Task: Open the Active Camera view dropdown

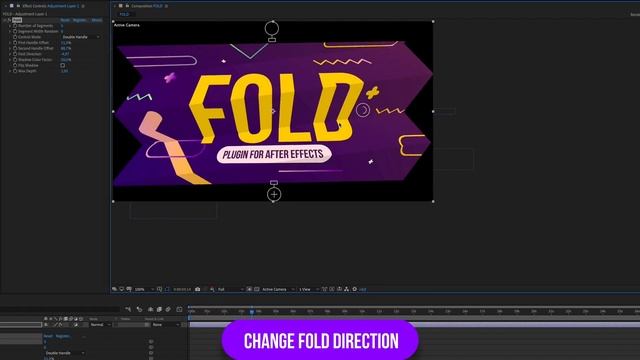Action: coord(278,289)
